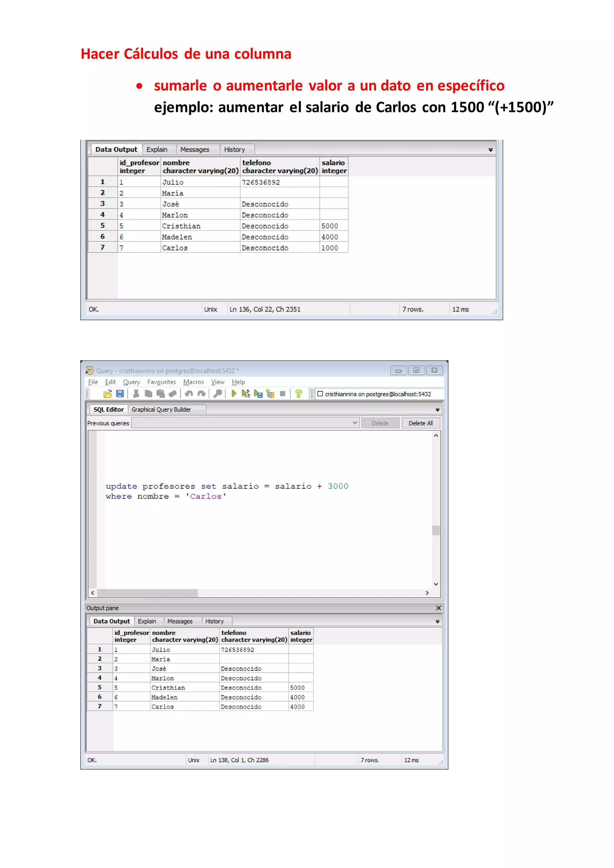Click the Delete All button
The height and width of the screenshot is (868, 614).
421,423
